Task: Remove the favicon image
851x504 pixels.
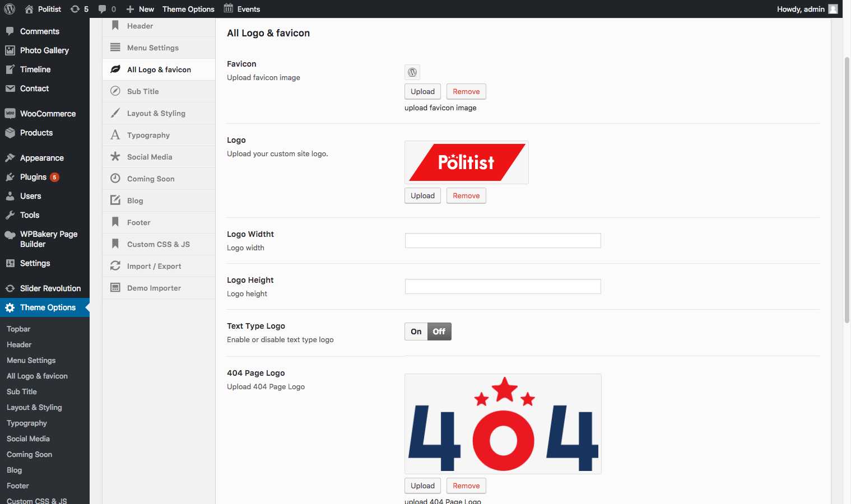Action: click(466, 91)
